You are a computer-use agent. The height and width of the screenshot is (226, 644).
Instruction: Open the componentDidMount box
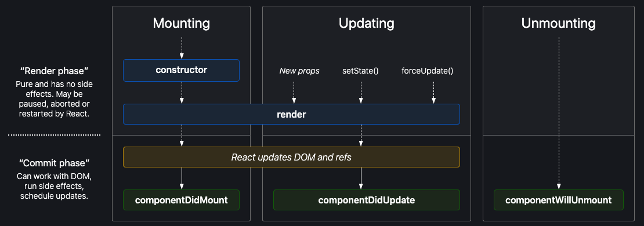(181, 200)
